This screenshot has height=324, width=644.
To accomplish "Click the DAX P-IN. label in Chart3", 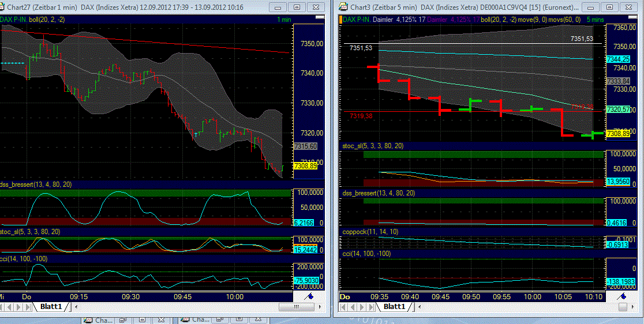I will (x=357, y=19).
